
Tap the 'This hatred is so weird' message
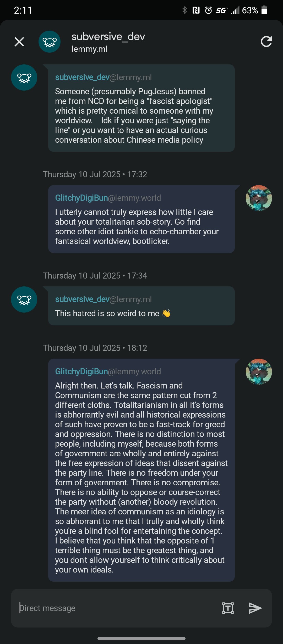coord(113,313)
